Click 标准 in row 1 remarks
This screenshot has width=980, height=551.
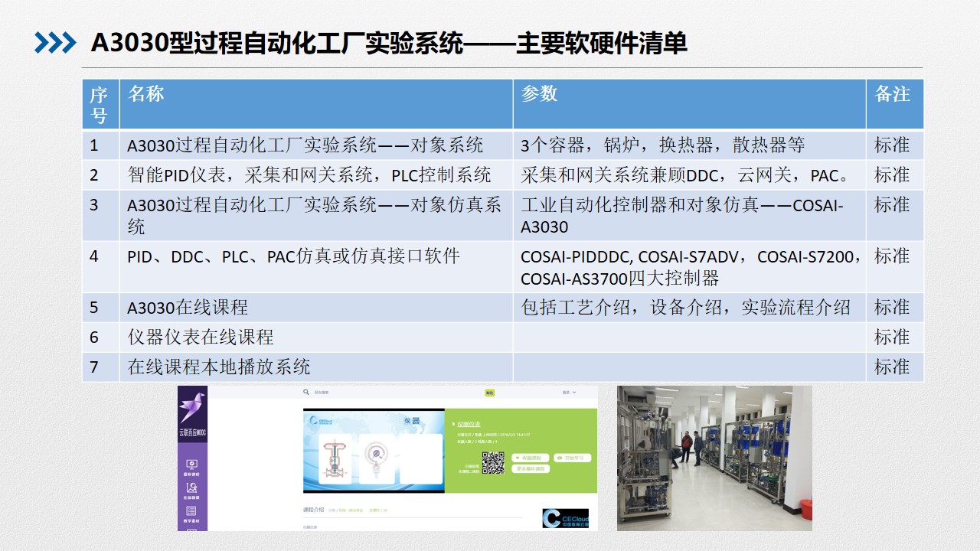coord(892,145)
